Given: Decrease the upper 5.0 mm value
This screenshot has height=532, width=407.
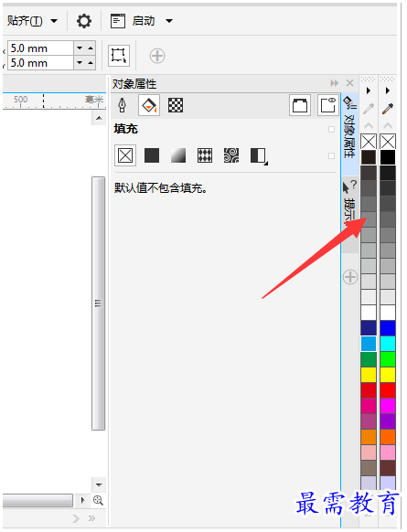Looking at the screenshot, I should pos(80,48).
